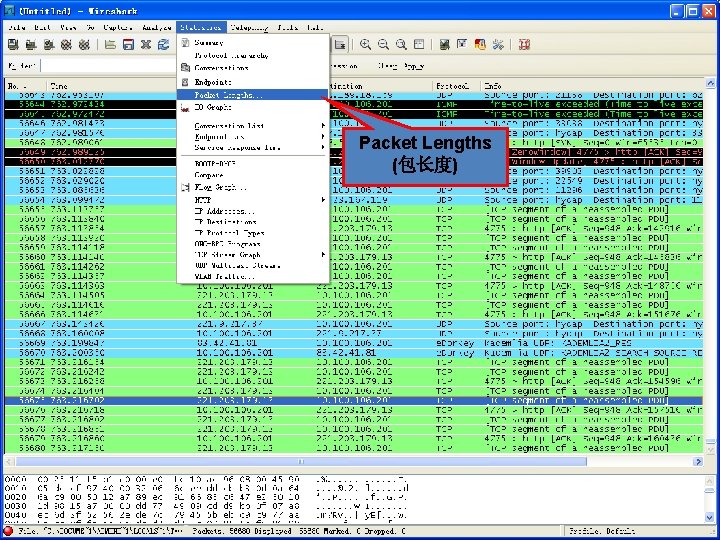Open the Telephony menu

click(249, 28)
